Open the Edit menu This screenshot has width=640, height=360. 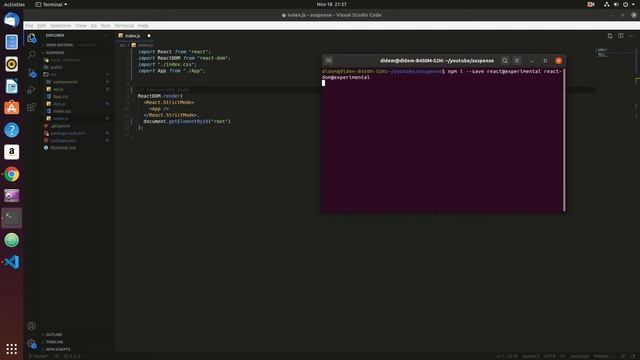pos(42,25)
